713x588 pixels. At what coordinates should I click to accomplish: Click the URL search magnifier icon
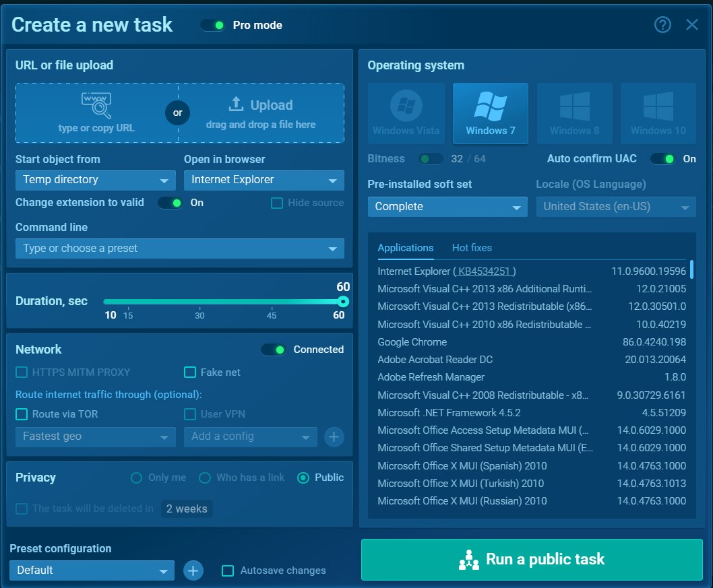(x=96, y=104)
